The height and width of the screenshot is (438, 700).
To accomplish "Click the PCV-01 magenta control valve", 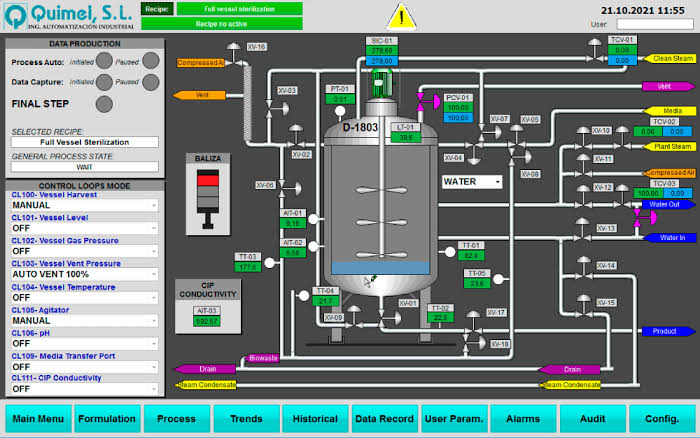I will 427,102.
